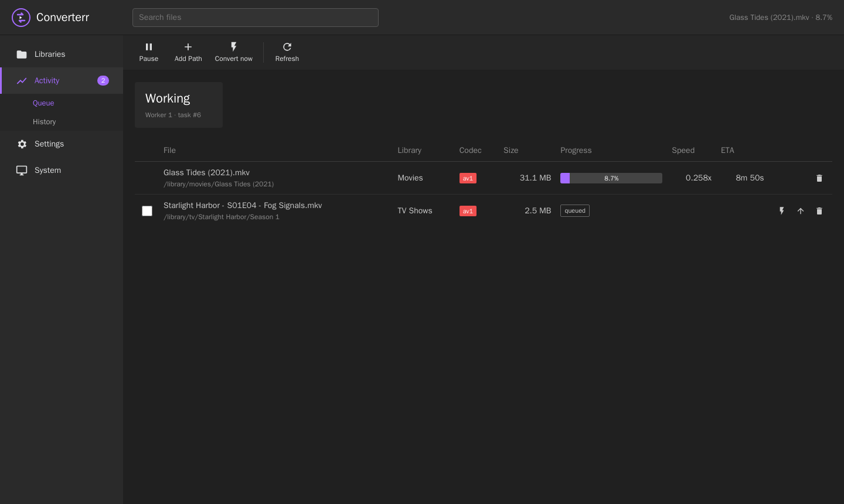
Task: Convert Starlight Harbor episode immediately
Action: point(782,211)
